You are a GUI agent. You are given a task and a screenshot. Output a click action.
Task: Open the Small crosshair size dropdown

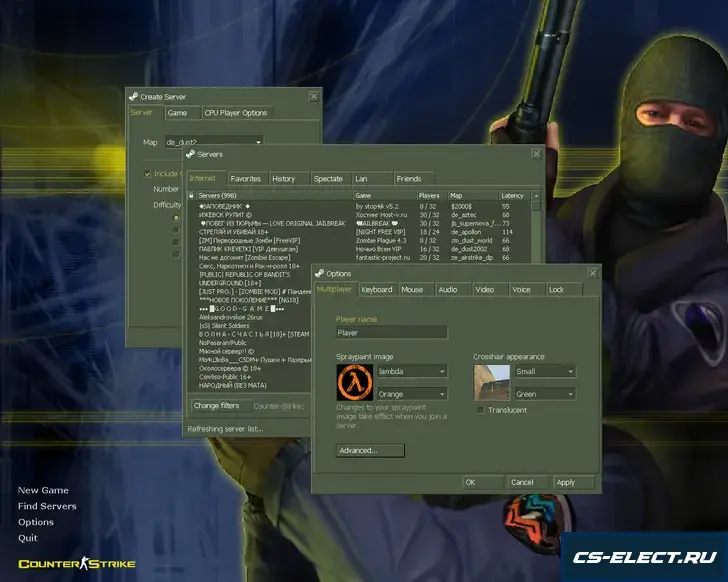(x=545, y=371)
